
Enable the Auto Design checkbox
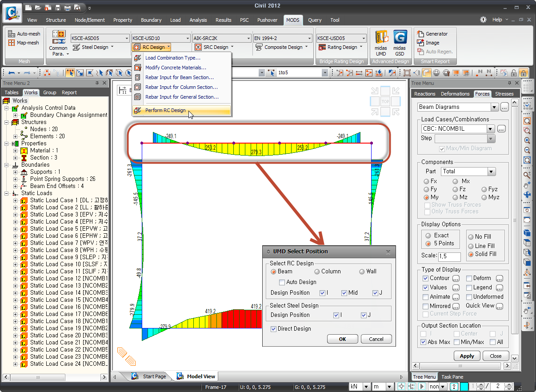(x=282, y=282)
